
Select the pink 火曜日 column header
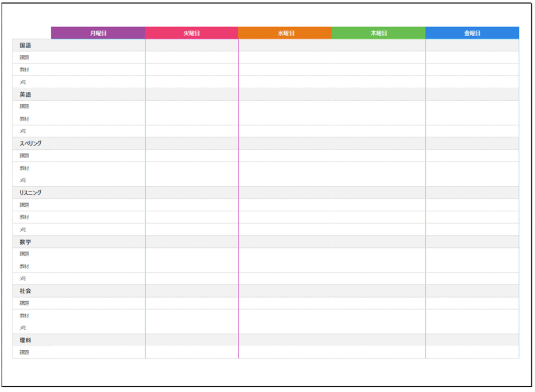191,33
